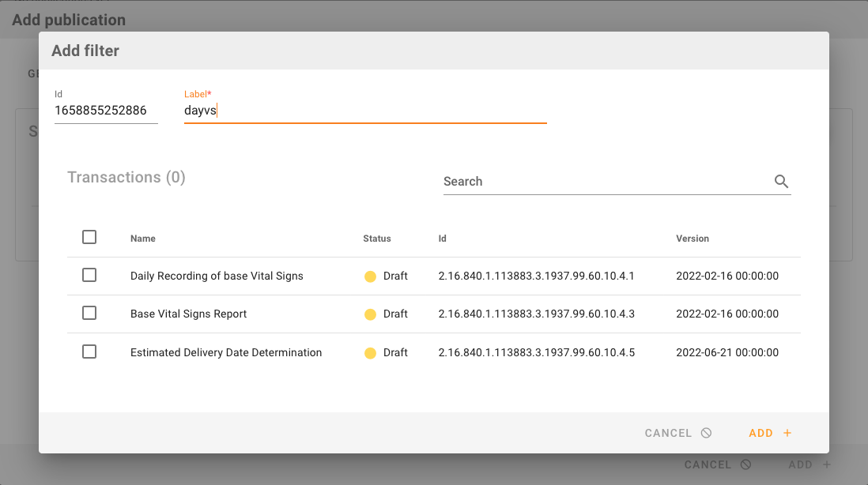The image size is (868, 485).
Task: Click the Name column header
Action: 143,239
